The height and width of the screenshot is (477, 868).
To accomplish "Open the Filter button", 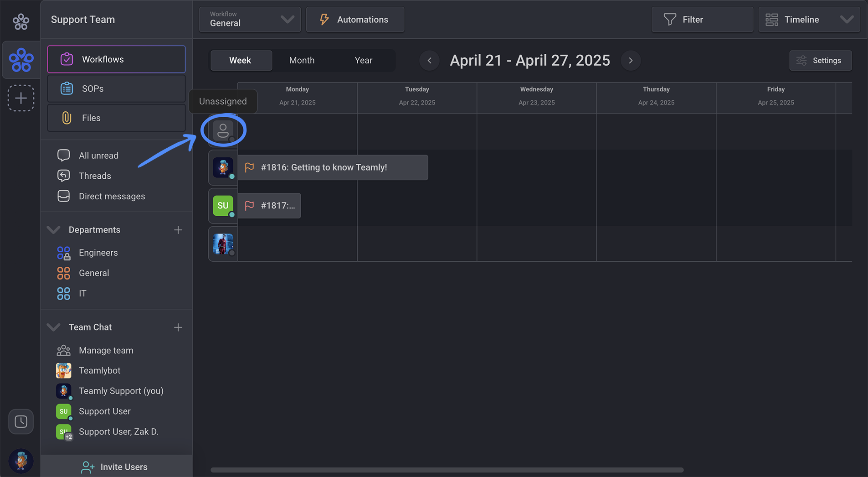I will [x=702, y=20].
